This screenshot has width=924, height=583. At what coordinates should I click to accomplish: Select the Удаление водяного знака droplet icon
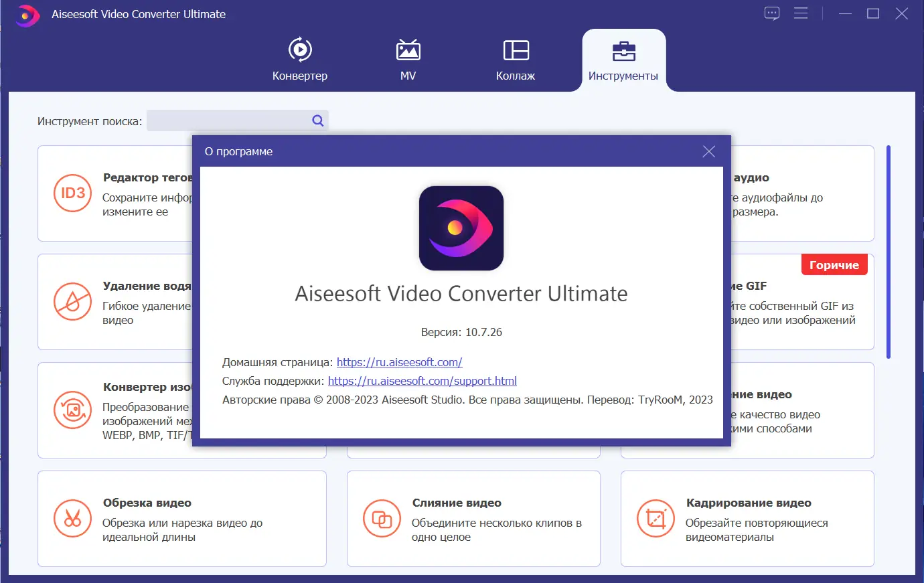[x=72, y=302]
